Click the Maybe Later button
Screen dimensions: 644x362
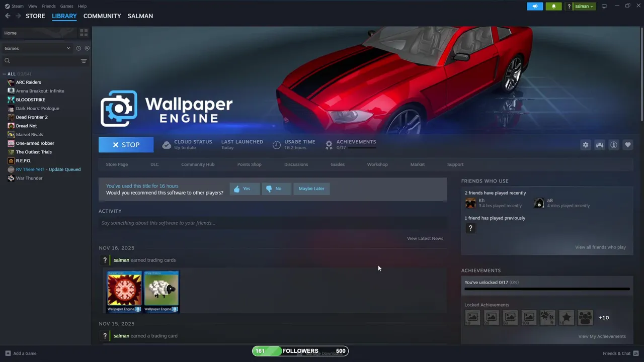click(x=311, y=189)
